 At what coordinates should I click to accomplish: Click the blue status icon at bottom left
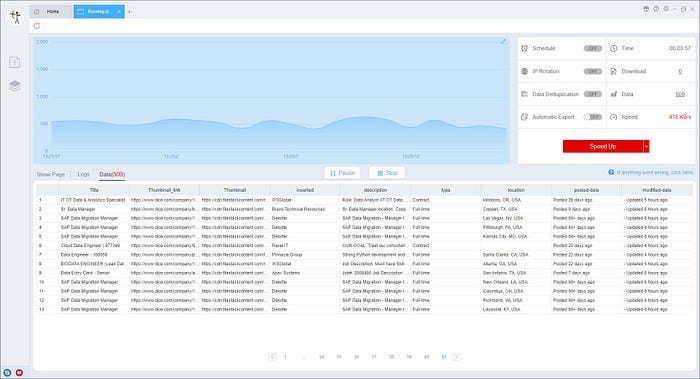click(x=7, y=373)
